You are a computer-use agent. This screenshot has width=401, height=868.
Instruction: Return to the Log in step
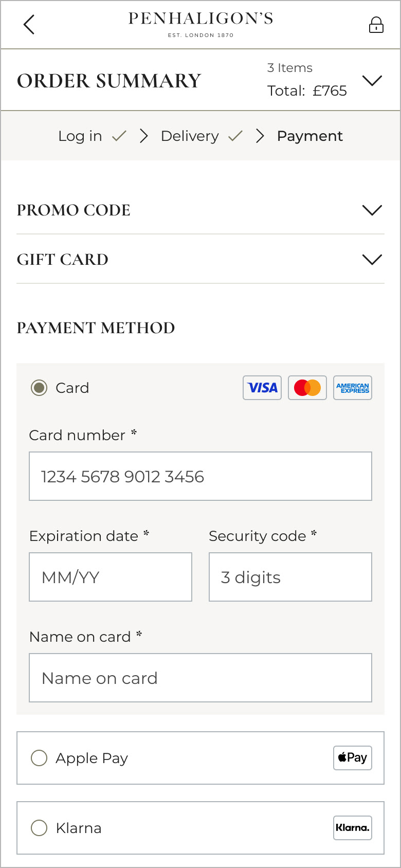point(80,136)
